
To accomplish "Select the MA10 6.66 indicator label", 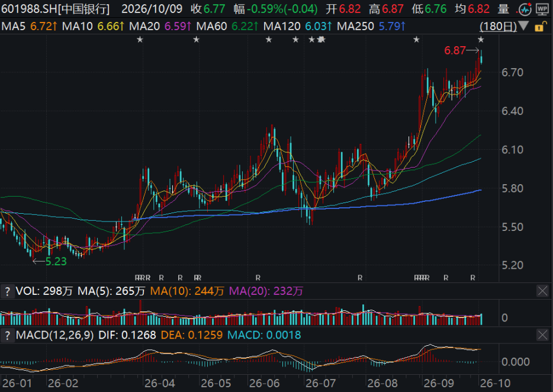I will tap(93, 26).
